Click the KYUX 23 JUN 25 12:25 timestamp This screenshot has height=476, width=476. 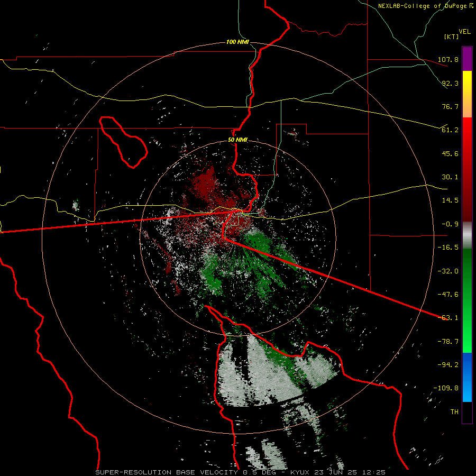click(x=338, y=472)
